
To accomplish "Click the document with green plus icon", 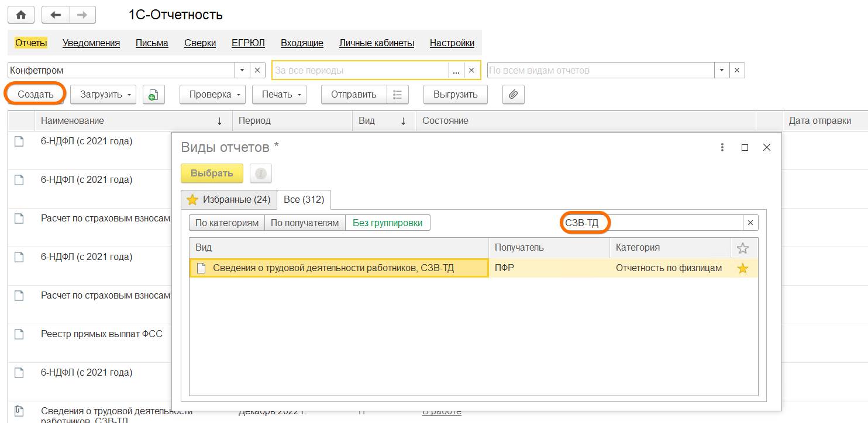I will pos(153,94).
